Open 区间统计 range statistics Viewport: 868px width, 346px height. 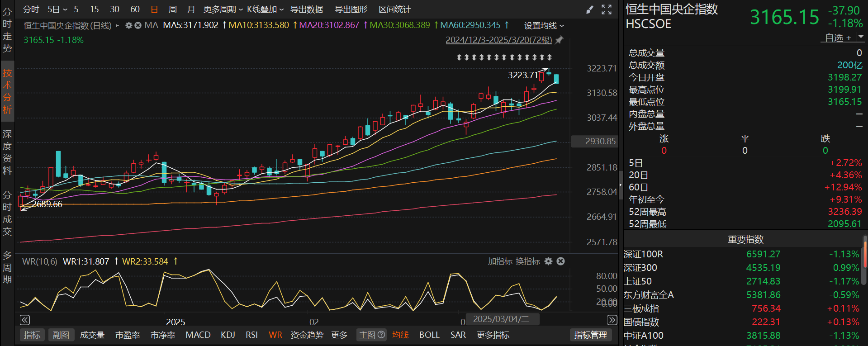tap(394, 9)
